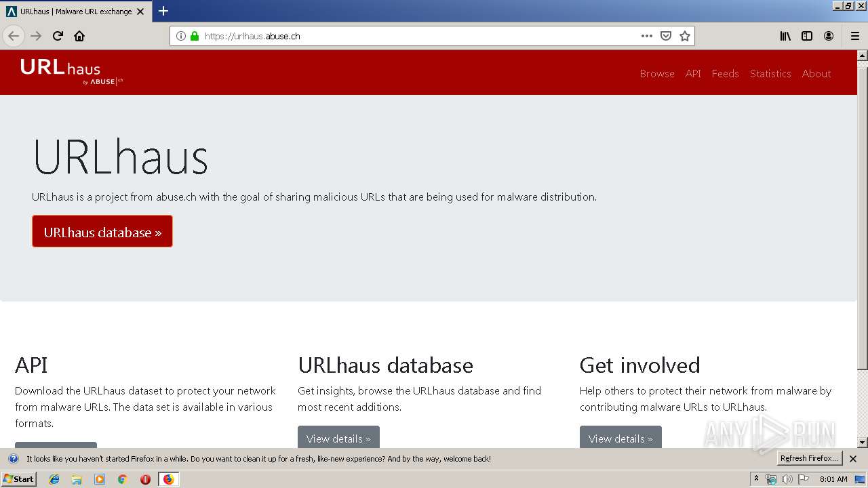Expand hidden system tray icons arrow
This screenshot has width=868, height=488.
pos(756,479)
